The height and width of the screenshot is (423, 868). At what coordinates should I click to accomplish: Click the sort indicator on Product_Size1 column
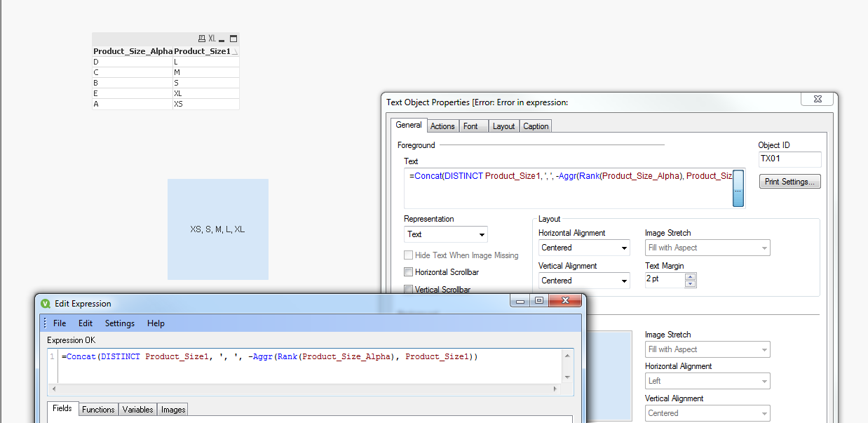pos(235,52)
